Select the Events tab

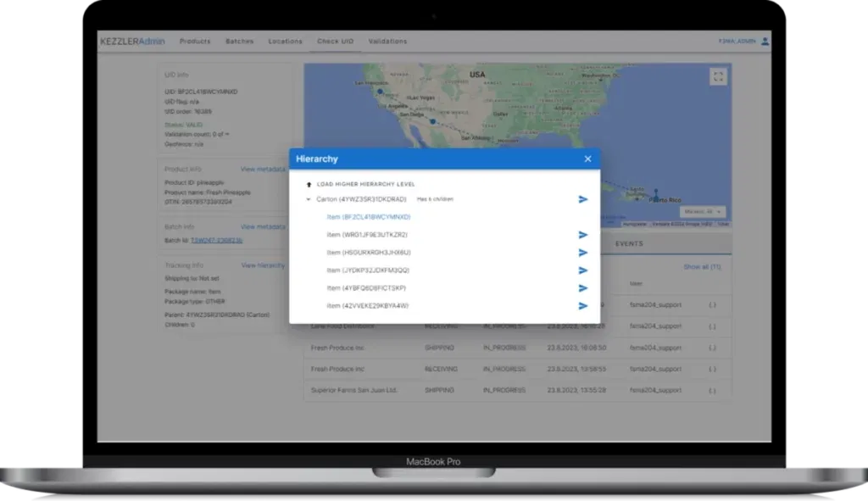point(629,243)
